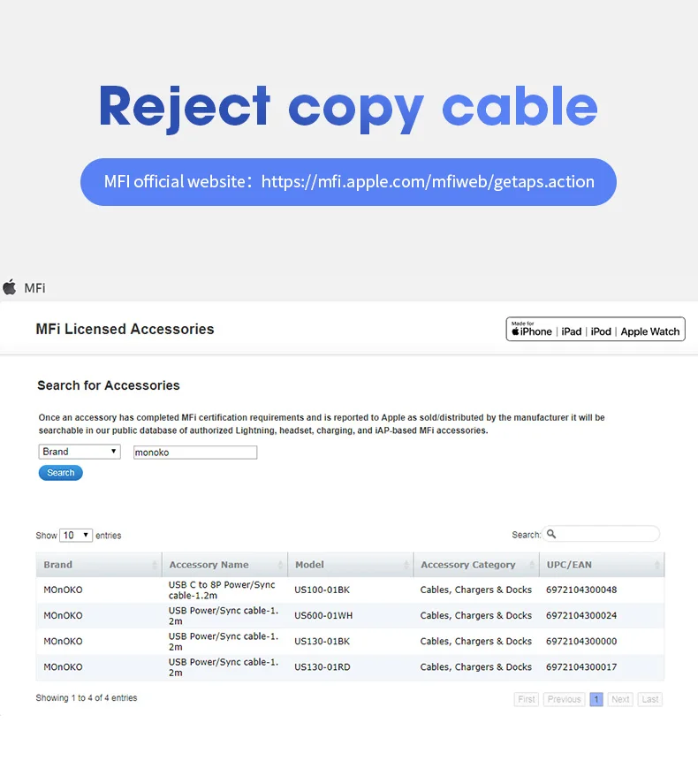
Task: Click the First pagination button
Action: [526, 699]
